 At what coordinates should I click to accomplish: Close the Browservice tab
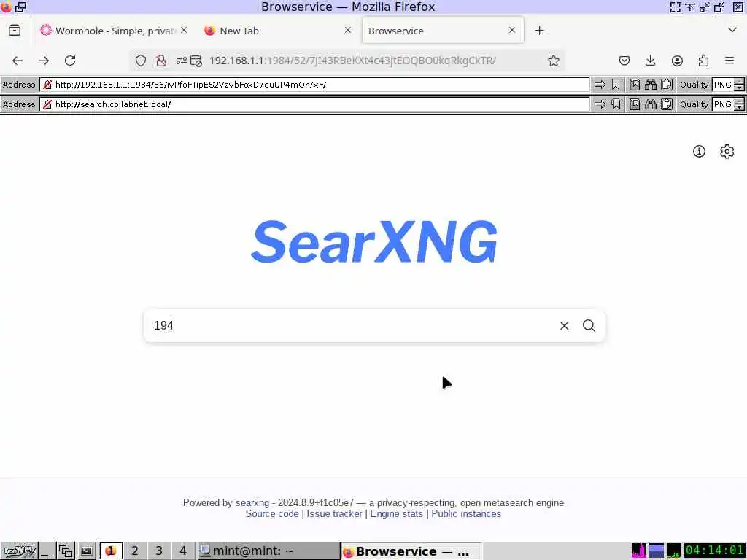click(512, 30)
